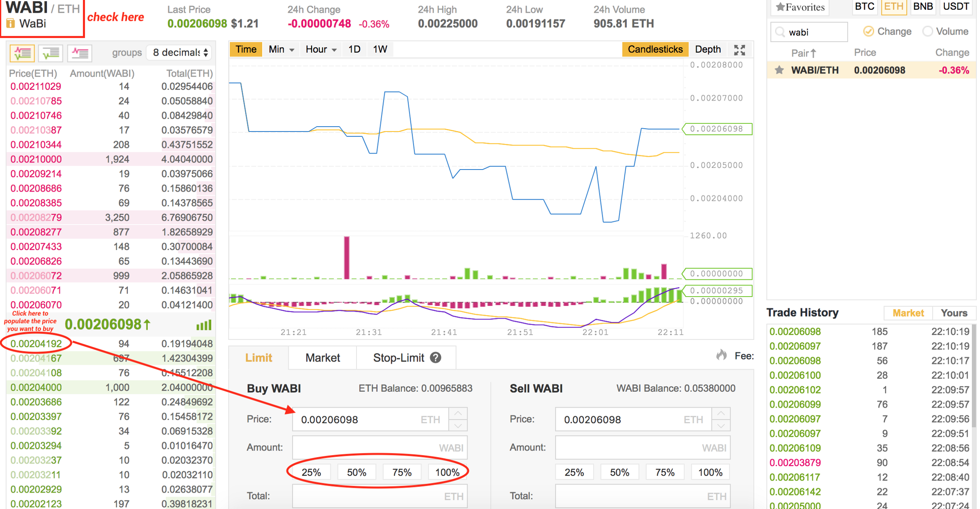Switch to the Market order tab

[322, 358]
